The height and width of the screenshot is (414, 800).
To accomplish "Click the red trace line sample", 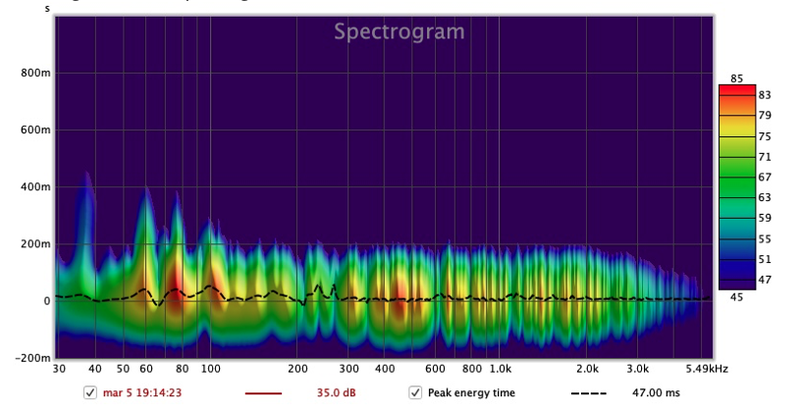I will pos(264,393).
